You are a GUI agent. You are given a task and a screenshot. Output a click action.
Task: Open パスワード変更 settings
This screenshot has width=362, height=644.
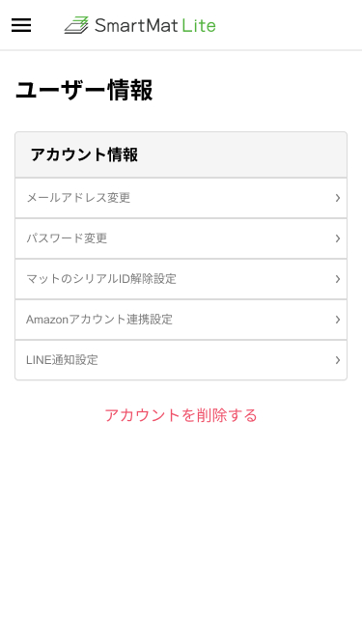point(181,238)
